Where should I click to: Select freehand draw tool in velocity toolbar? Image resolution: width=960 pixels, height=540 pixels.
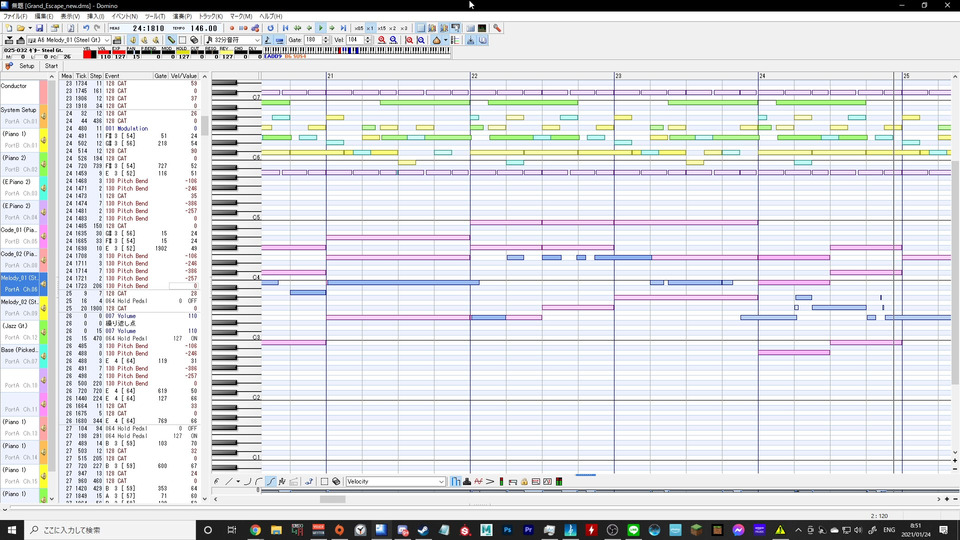click(216, 482)
